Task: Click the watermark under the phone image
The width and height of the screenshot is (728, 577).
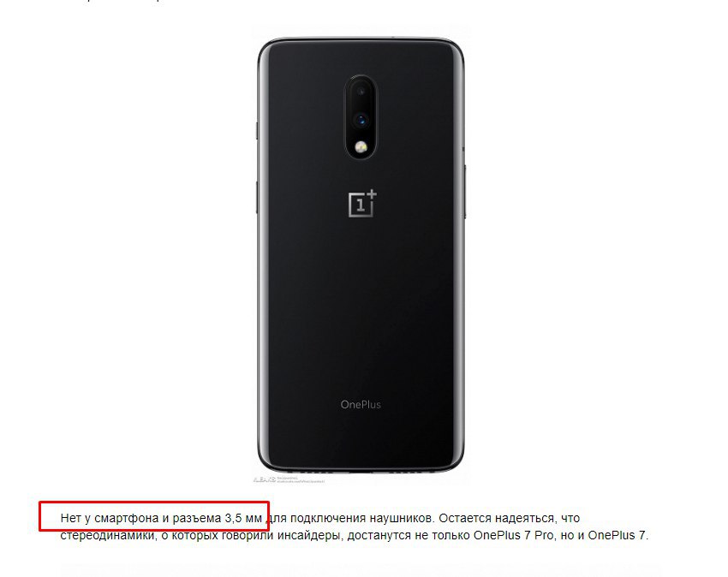Action: 289,479
